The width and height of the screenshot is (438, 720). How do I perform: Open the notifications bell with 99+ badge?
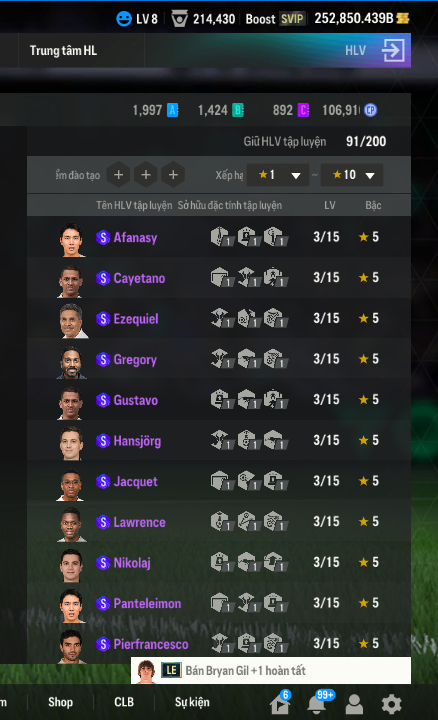[317, 703]
